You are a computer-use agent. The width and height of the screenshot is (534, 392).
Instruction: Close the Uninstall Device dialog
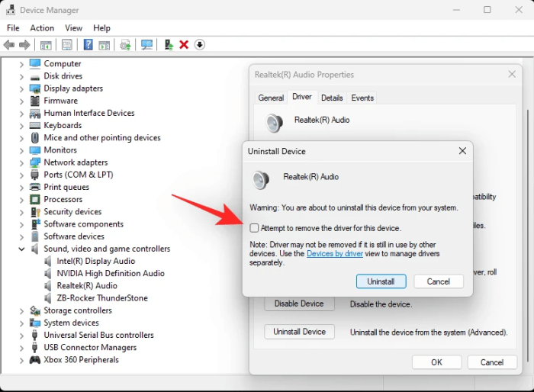[462, 151]
